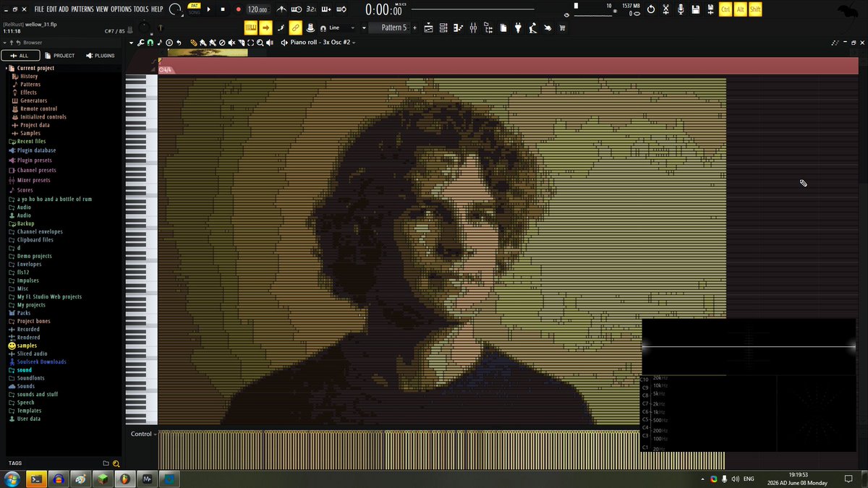Toggle the Alt key indicator button

pos(741,9)
